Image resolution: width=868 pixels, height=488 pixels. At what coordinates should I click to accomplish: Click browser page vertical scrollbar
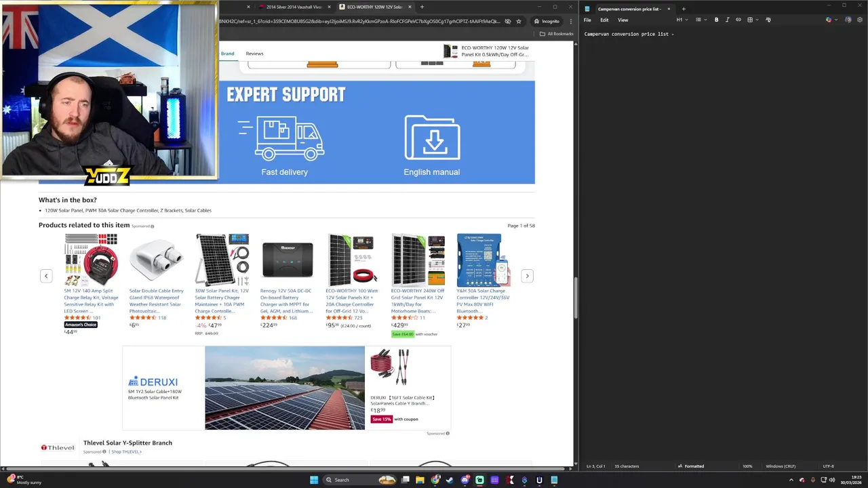tap(576, 297)
